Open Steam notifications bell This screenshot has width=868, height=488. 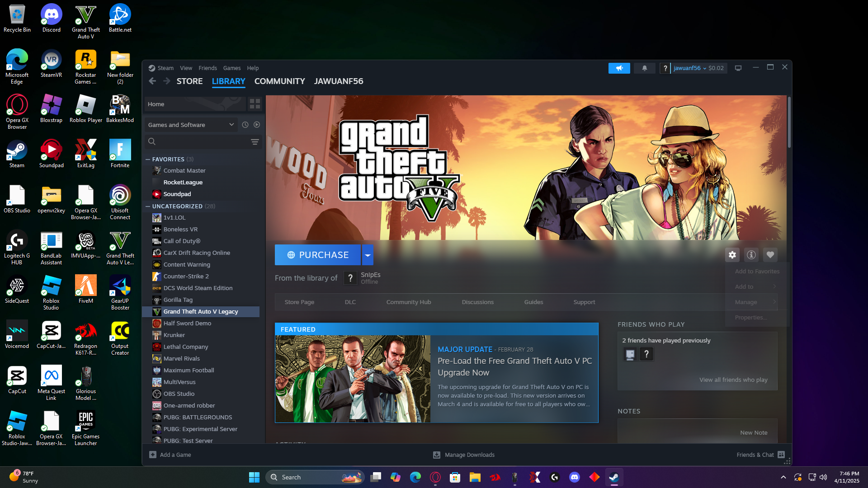(644, 68)
